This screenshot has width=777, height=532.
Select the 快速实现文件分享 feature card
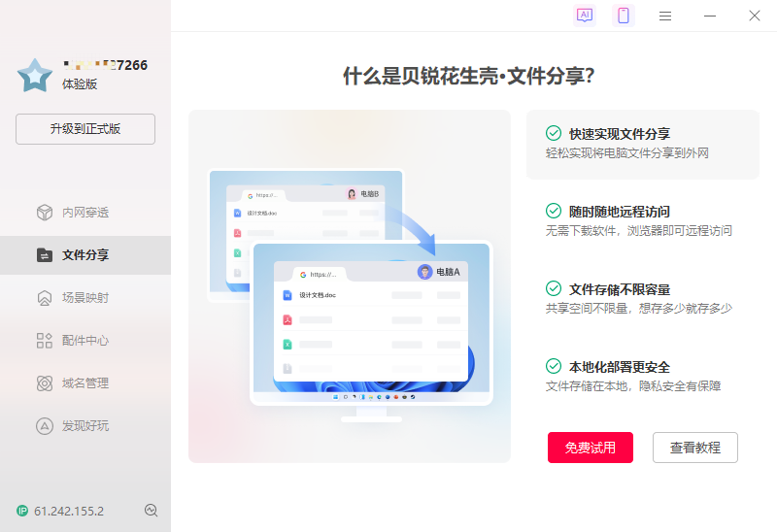click(x=643, y=144)
